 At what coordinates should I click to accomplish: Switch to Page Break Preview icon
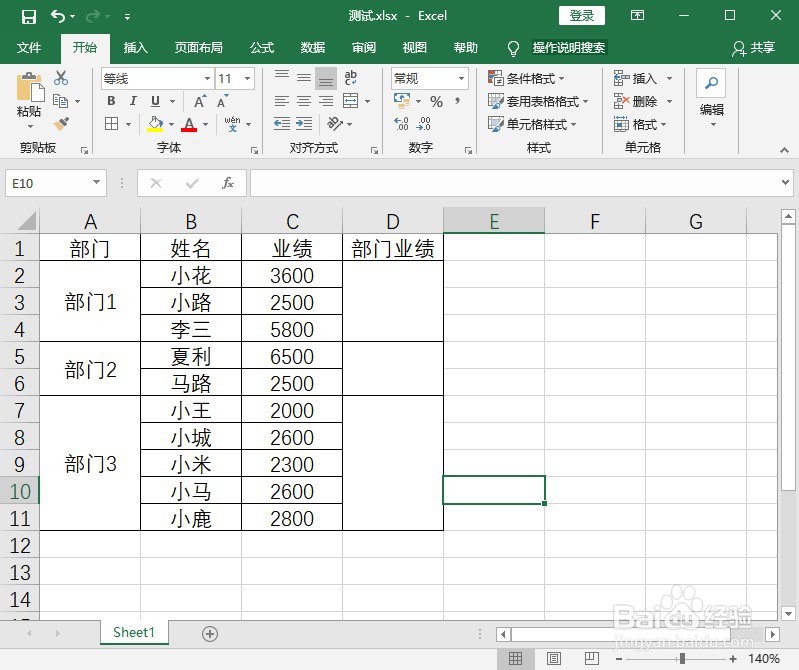[592, 659]
